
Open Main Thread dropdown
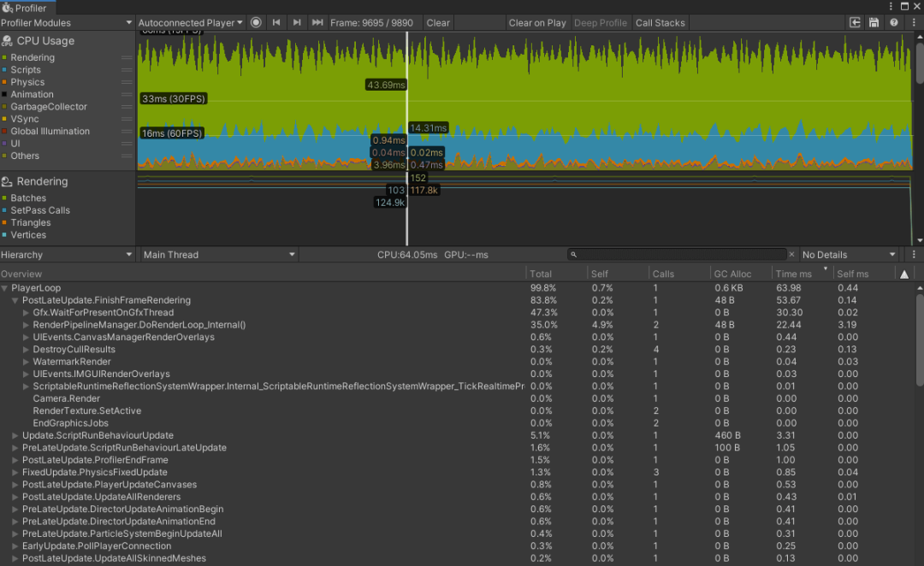pos(219,255)
